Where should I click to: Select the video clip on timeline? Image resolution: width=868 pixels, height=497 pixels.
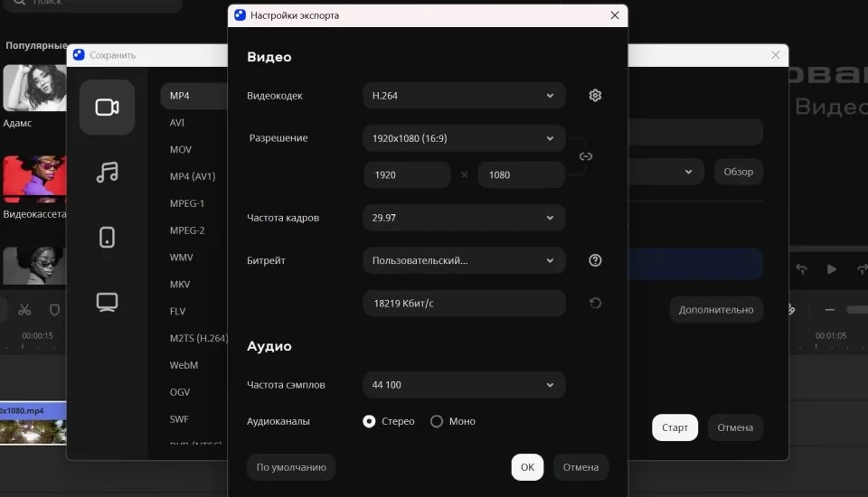33,424
